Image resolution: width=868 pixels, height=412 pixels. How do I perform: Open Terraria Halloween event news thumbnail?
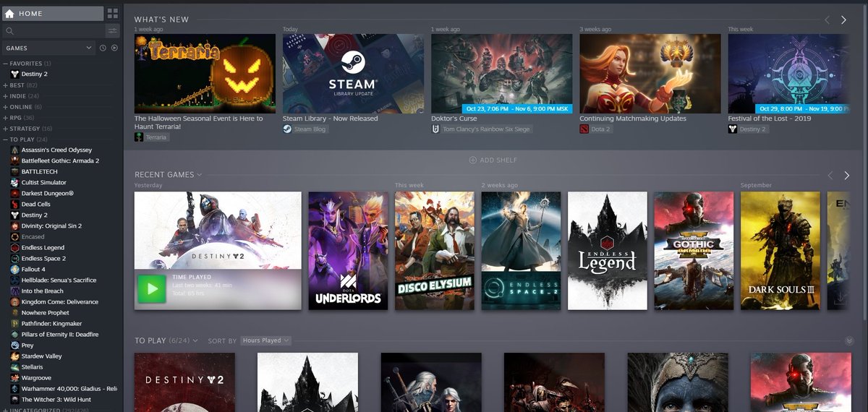[205, 74]
